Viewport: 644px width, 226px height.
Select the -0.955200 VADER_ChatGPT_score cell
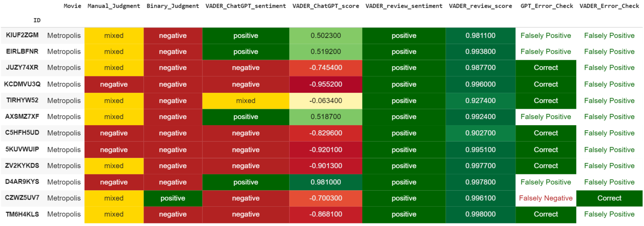coord(326,85)
